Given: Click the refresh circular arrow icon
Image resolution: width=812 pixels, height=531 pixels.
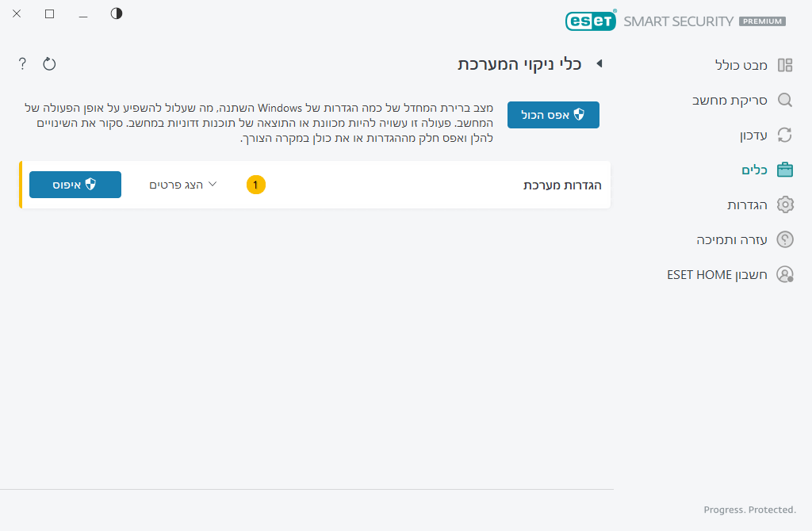Looking at the screenshot, I should (x=49, y=63).
